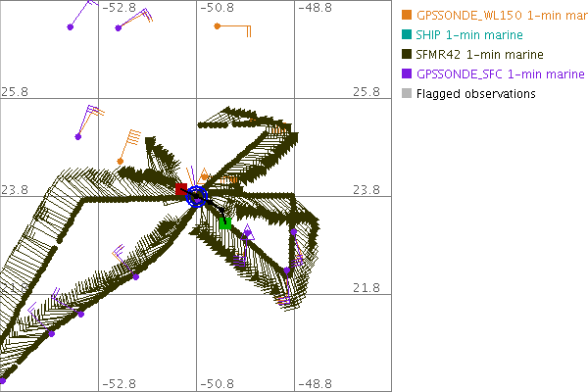Click the purple dot in the top-left corner
The image size is (588, 392).
[x=70, y=27]
